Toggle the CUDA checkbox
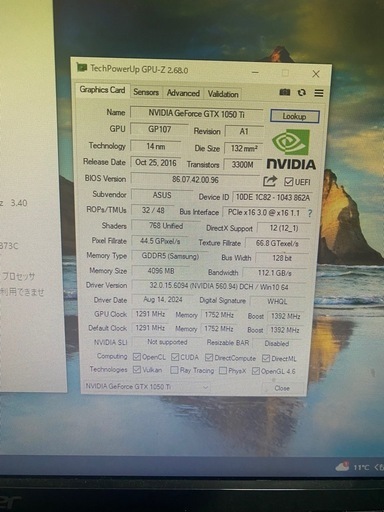Viewport: 384px width, 512px height. pos(175,357)
